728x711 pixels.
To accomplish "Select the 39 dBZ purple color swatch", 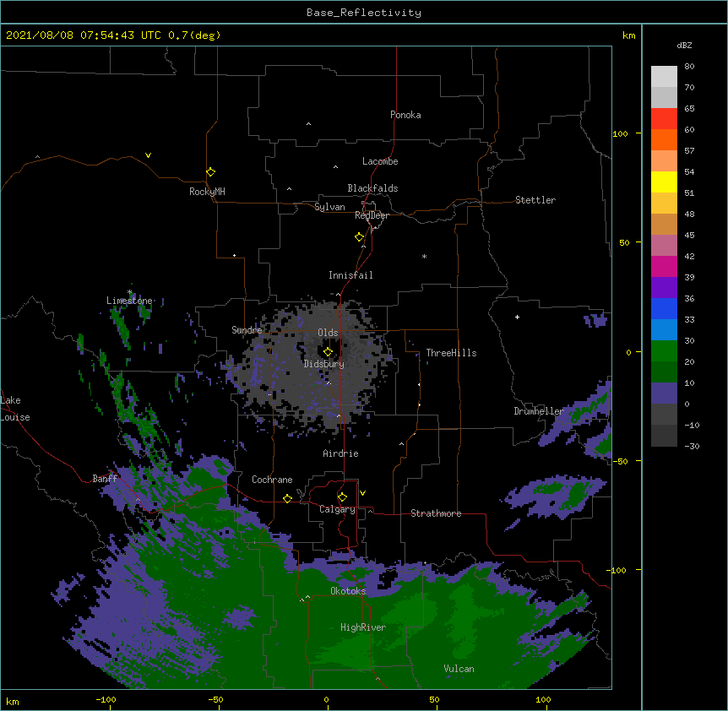I will [664, 287].
